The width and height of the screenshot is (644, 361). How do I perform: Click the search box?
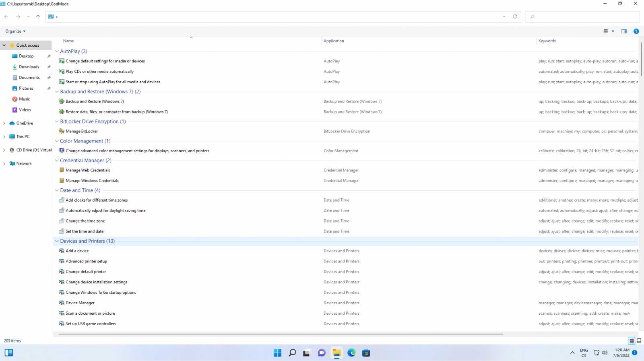(x=582, y=17)
